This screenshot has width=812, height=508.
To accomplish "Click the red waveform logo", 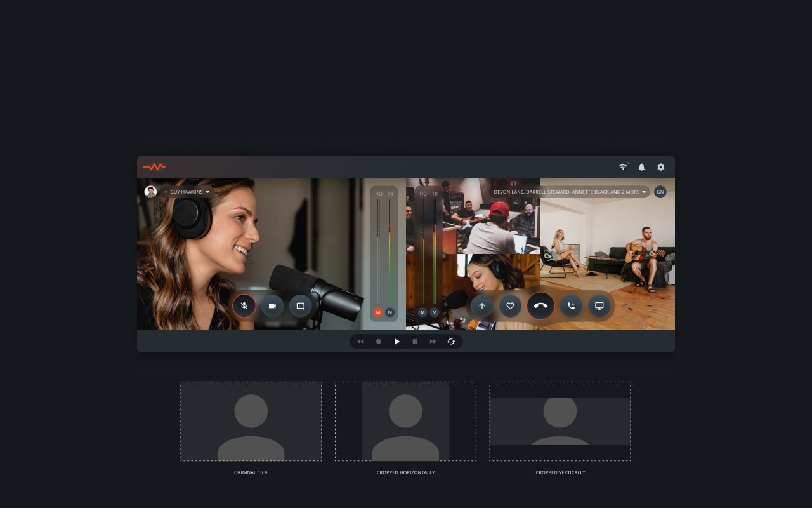I will coord(154,167).
